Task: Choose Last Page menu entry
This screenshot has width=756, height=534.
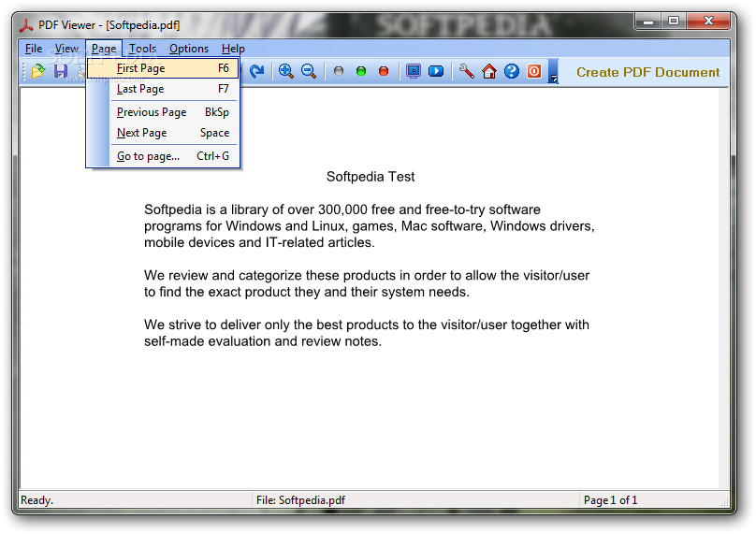Action: point(163,89)
